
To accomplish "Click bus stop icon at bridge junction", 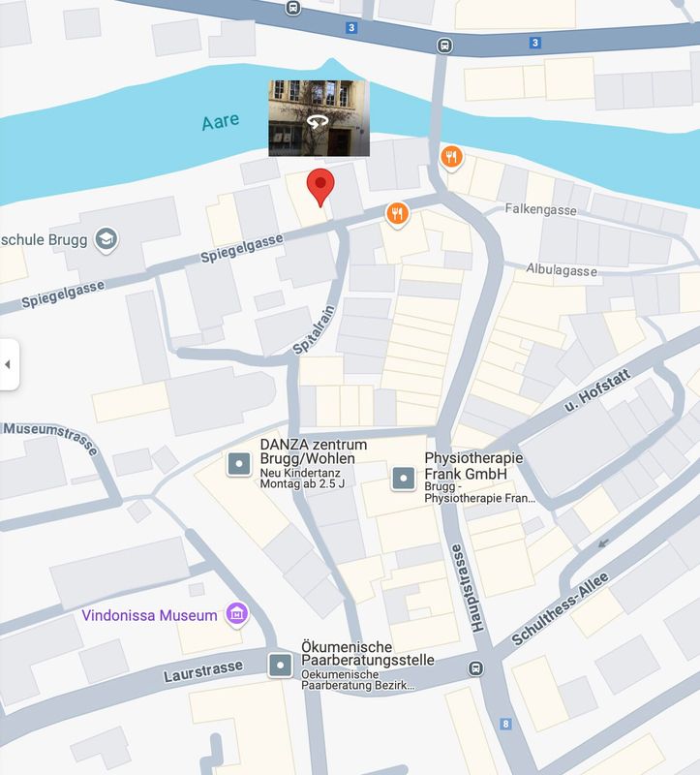I will tap(444, 46).
